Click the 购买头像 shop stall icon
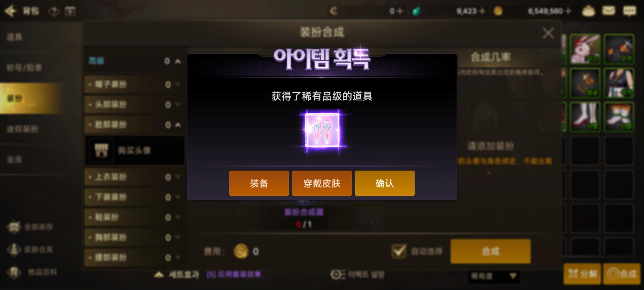The width and height of the screenshot is (644, 290). [101, 150]
